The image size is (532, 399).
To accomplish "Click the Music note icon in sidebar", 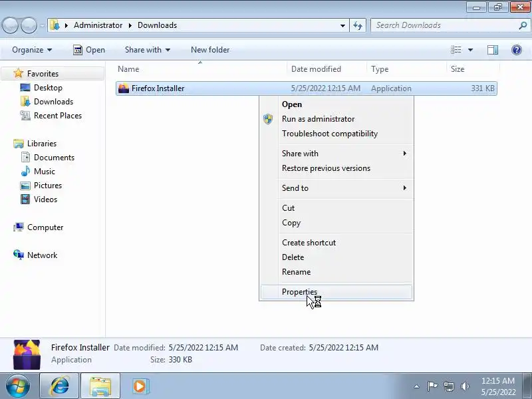I will click(25, 172).
